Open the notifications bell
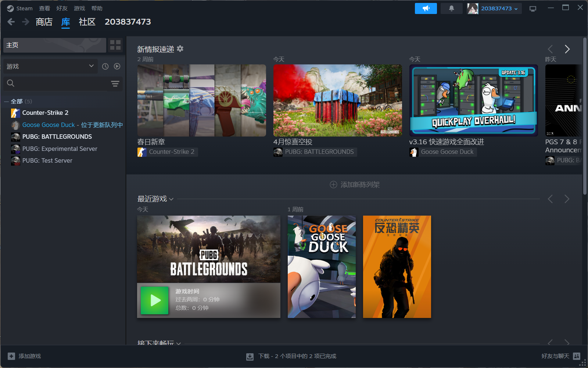This screenshot has height=368, width=588. pos(451,8)
